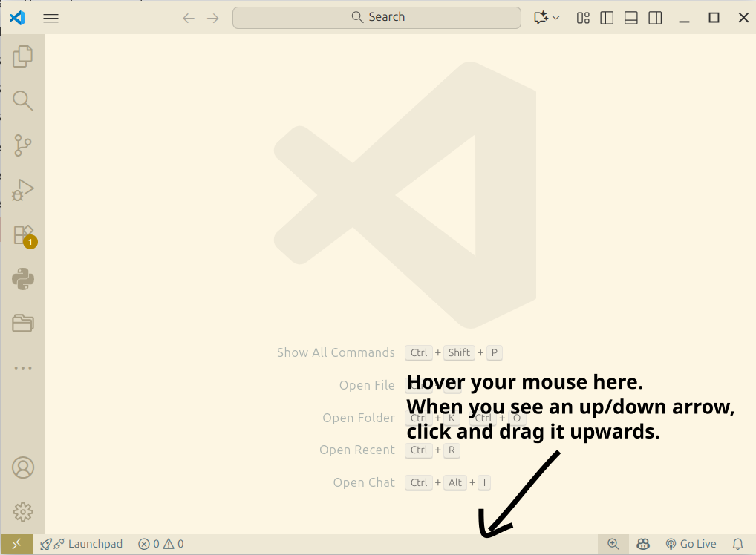
Task: Expand the chat dropdown chevron in title bar
Action: click(556, 18)
